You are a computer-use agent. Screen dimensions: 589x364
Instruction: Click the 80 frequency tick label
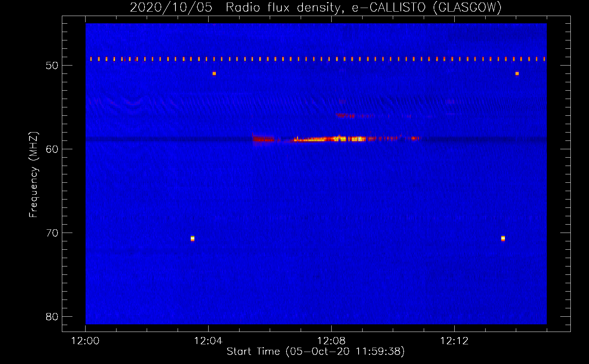coord(52,317)
